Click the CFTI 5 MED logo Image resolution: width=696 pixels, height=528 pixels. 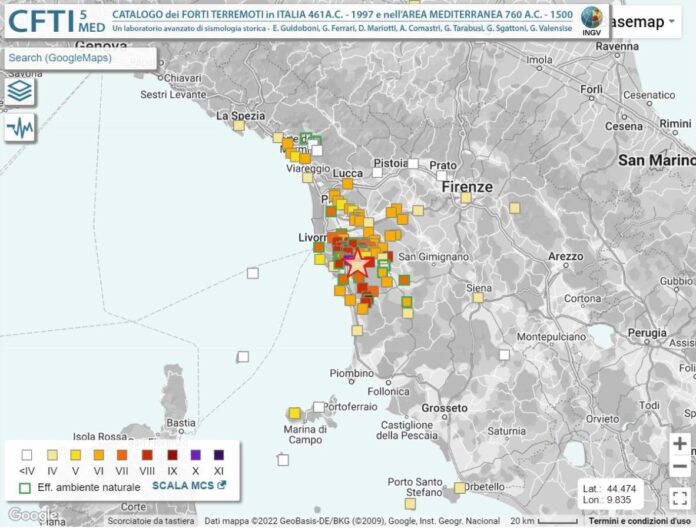click(56, 22)
